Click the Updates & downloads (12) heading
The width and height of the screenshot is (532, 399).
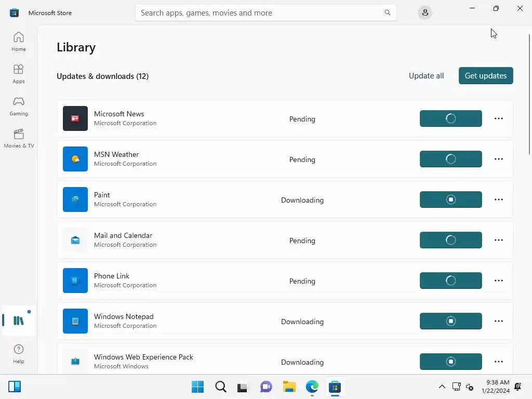102,76
